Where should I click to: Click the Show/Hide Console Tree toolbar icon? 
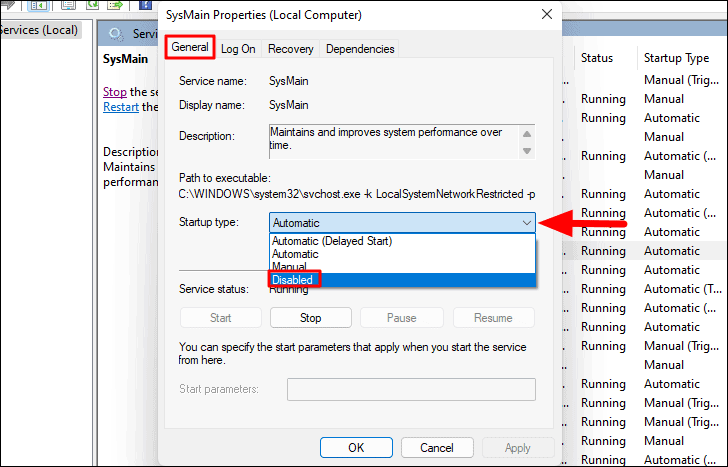[39, 5]
